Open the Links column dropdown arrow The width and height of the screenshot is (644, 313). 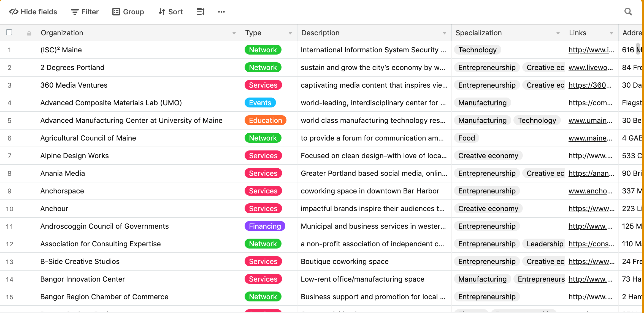click(x=611, y=33)
